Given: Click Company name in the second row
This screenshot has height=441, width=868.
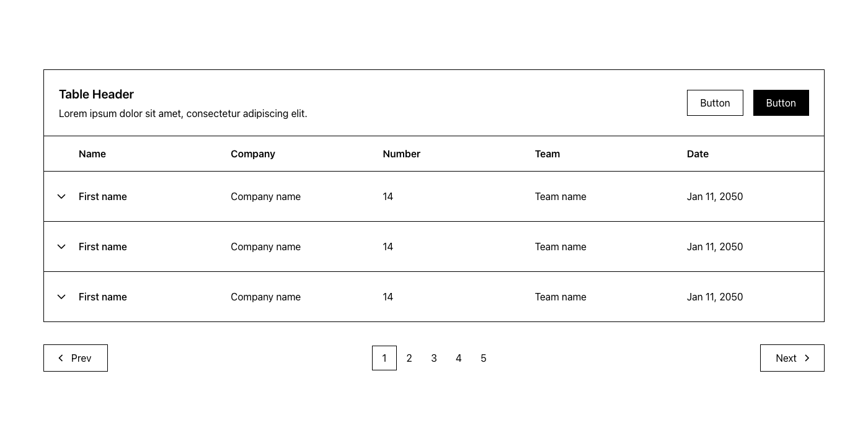Looking at the screenshot, I should pyautogui.click(x=265, y=247).
